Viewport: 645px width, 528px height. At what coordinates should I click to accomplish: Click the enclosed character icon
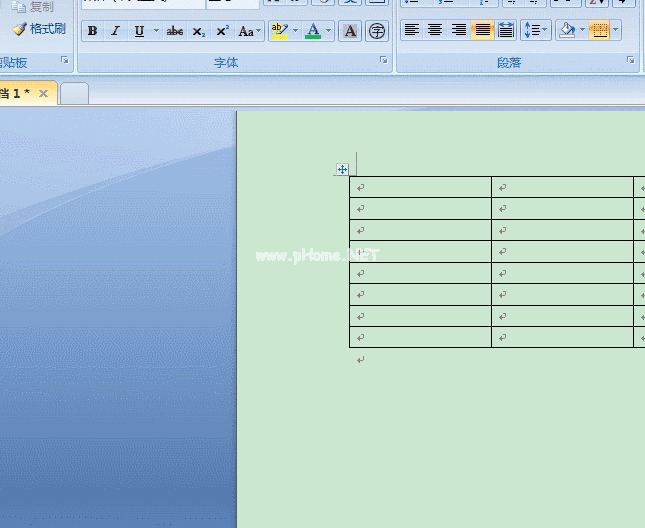click(x=377, y=31)
